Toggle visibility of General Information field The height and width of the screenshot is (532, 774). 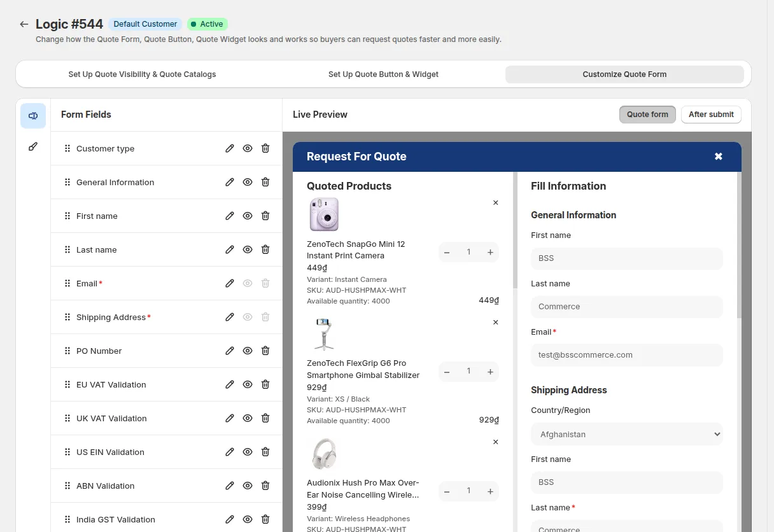coord(248,182)
